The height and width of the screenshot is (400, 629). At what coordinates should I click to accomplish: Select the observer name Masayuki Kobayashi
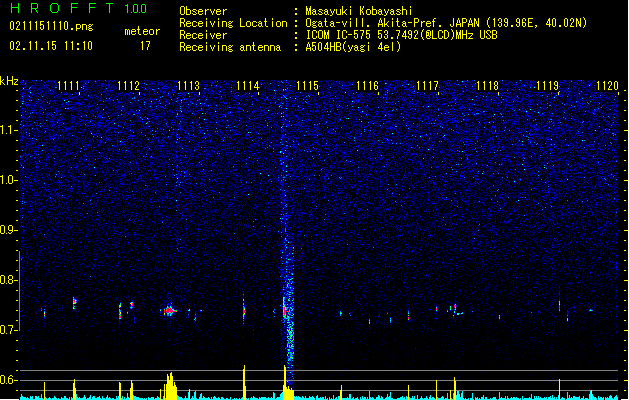[359, 11]
